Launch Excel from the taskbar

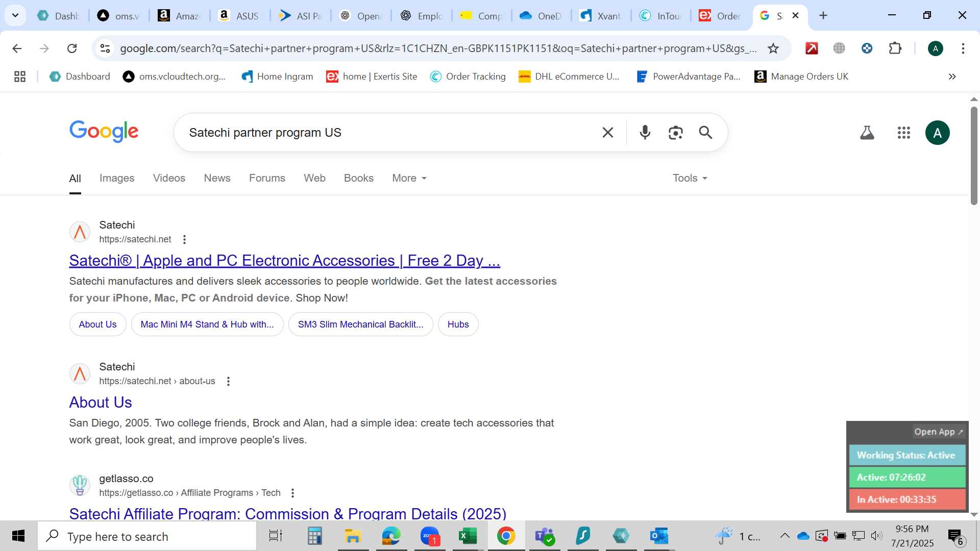pos(468,536)
